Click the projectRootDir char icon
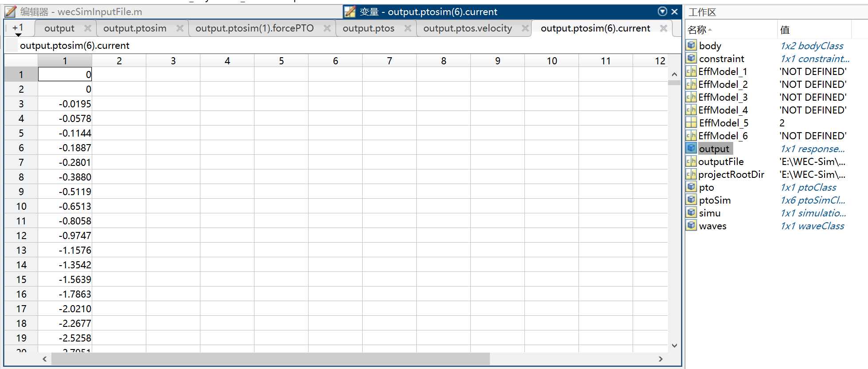868x369 pixels. click(x=691, y=174)
